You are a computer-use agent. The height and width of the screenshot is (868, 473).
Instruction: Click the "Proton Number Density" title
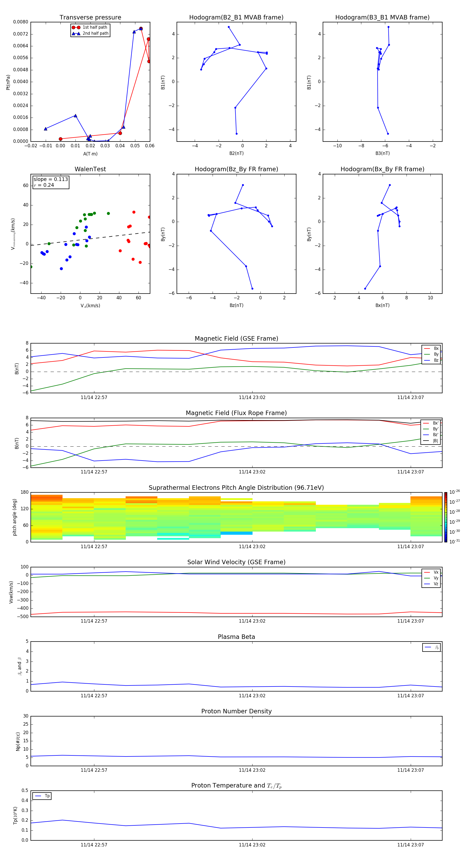[236, 711]
